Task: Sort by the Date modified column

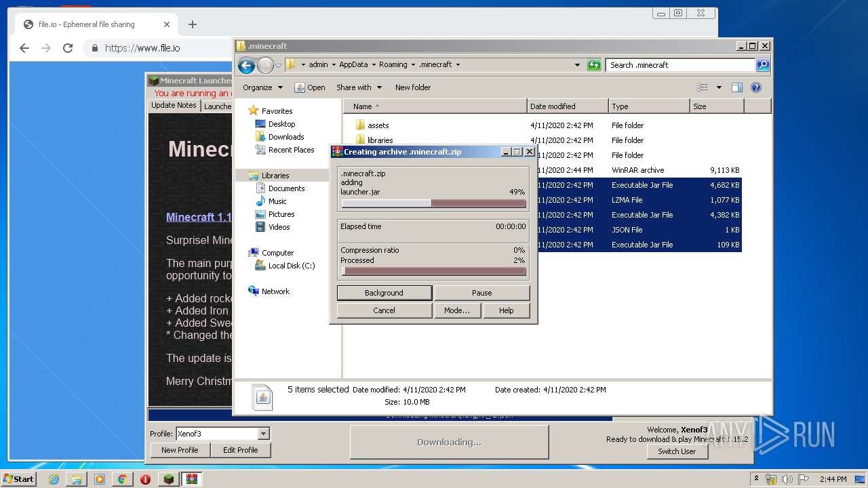Action: pyautogui.click(x=568, y=106)
